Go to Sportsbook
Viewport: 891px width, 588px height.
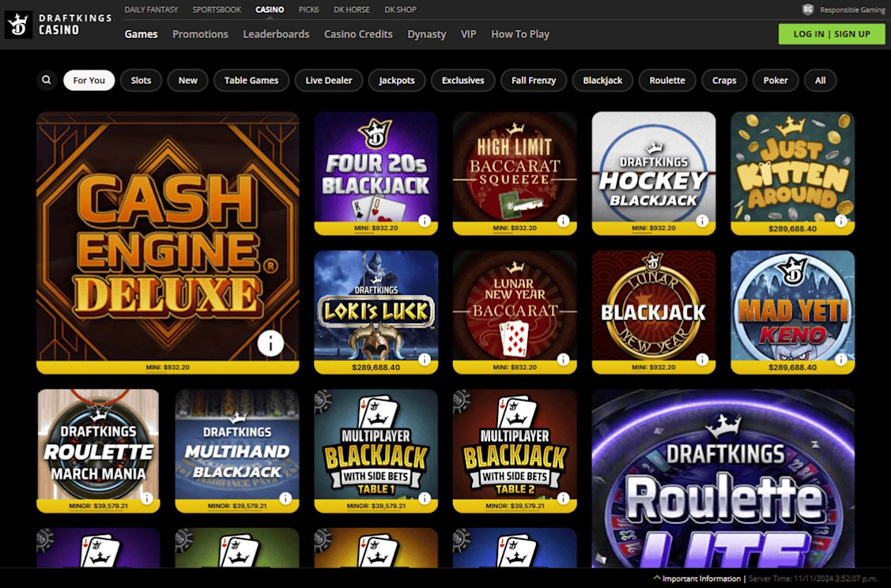click(217, 9)
